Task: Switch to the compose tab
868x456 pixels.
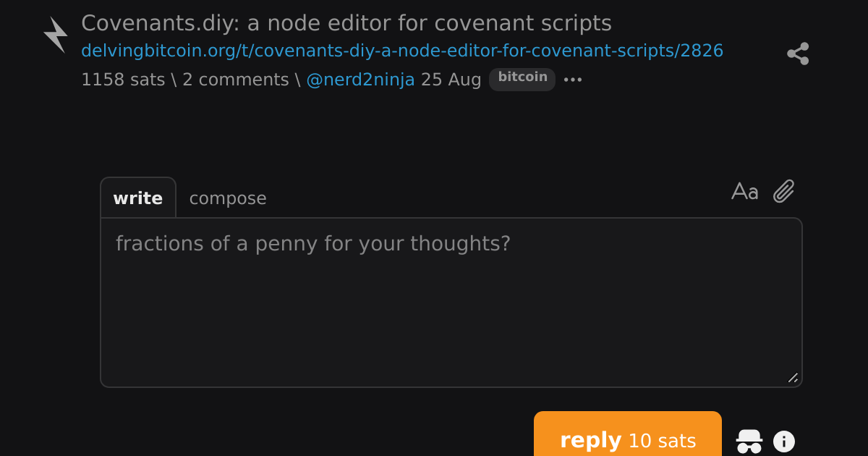Action: (228, 198)
